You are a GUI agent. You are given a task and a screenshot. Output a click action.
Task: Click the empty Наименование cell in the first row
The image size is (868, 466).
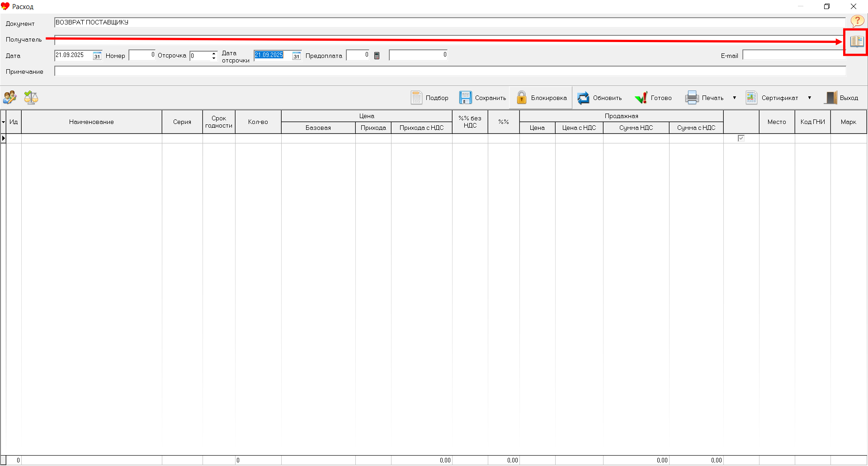click(92, 138)
